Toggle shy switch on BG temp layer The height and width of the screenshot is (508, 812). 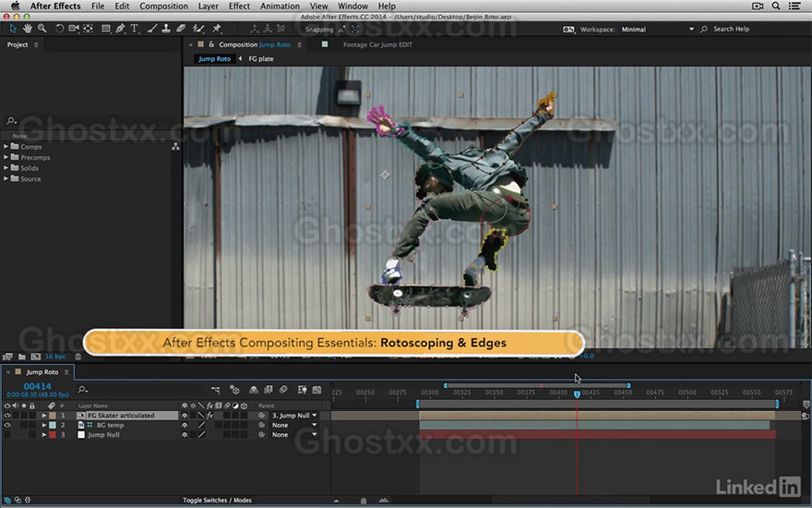[x=185, y=425]
